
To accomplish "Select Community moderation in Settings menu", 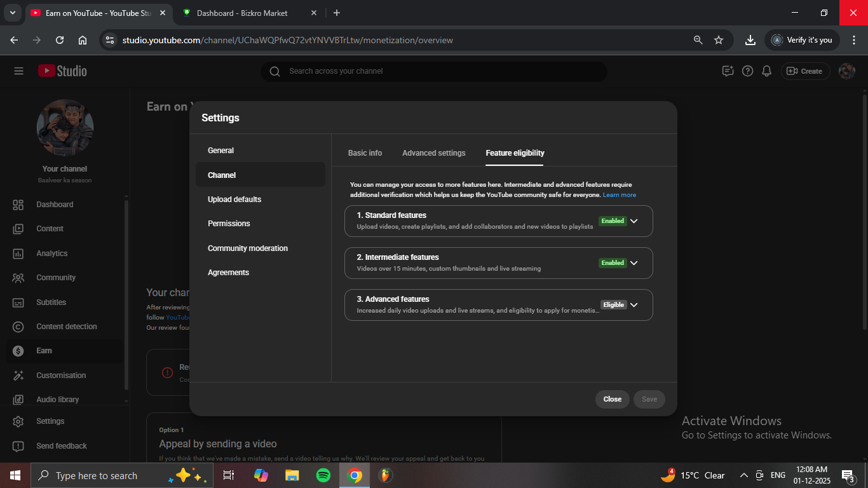I will tap(248, 248).
